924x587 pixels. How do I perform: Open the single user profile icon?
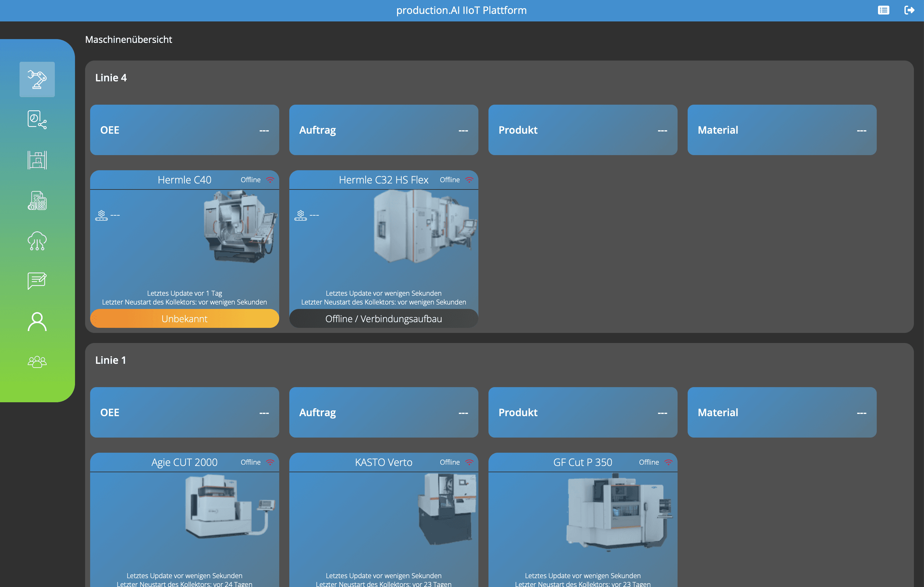(x=37, y=321)
